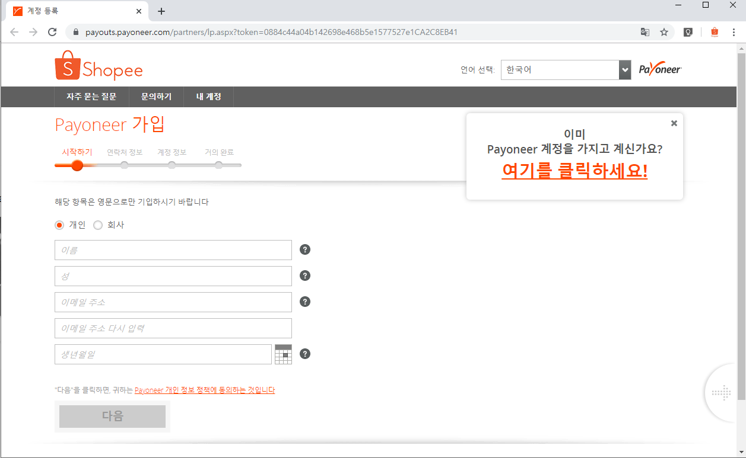
Task: Click the 이메일 주소 다시 입력 field
Action: 173,328
